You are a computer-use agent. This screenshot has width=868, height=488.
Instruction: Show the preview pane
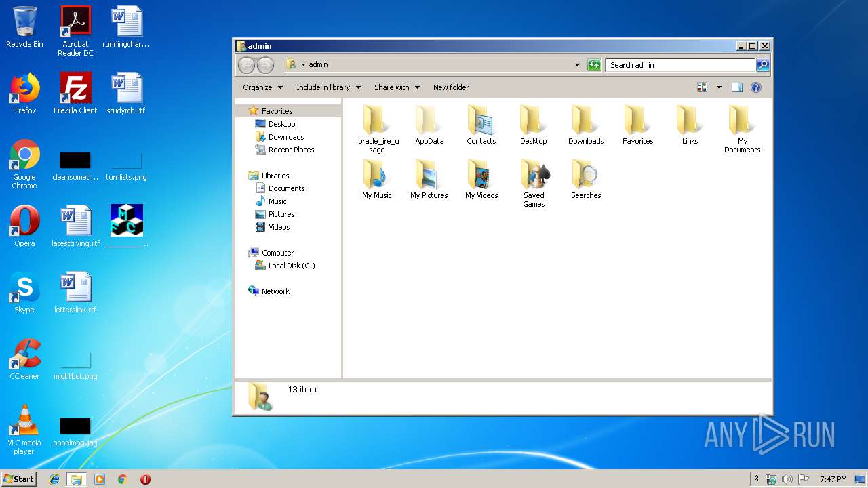[737, 87]
